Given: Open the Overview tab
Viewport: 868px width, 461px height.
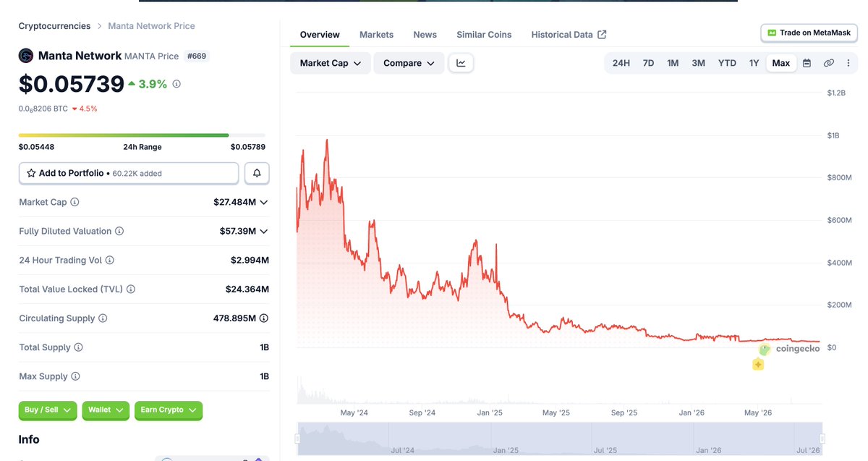Looking at the screenshot, I should click(x=320, y=35).
